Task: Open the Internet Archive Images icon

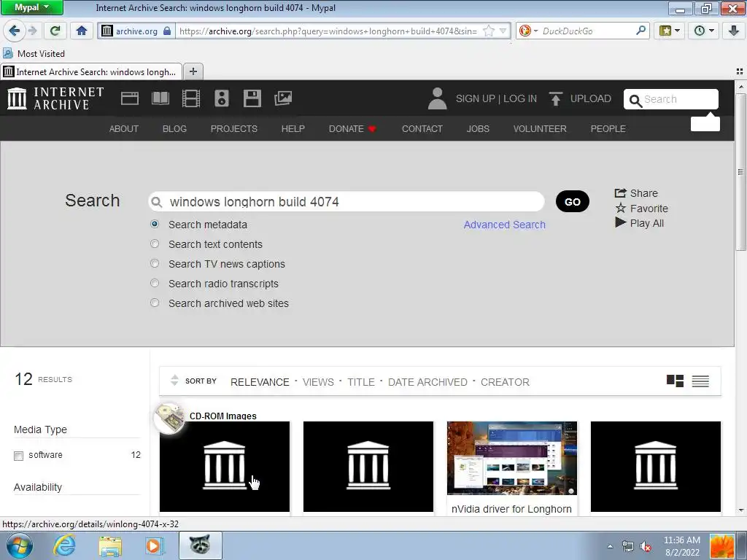Action: click(283, 98)
